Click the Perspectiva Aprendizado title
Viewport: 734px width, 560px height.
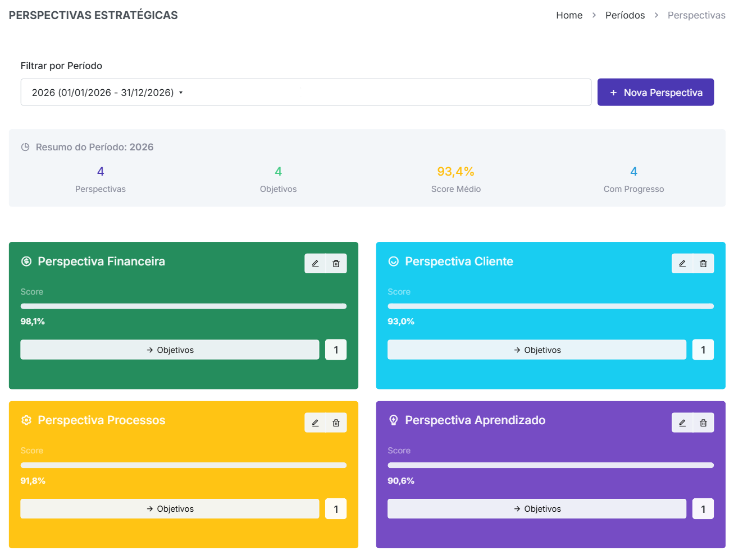point(475,420)
